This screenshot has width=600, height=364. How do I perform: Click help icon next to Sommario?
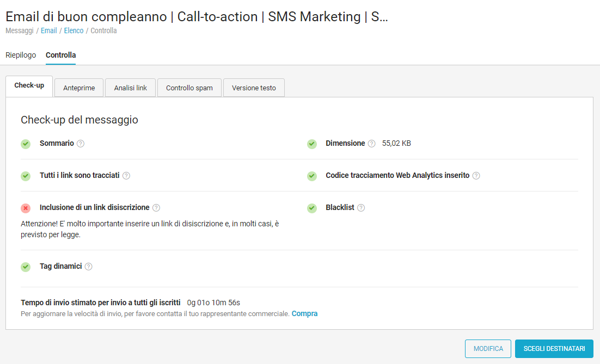tap(81, 144)
